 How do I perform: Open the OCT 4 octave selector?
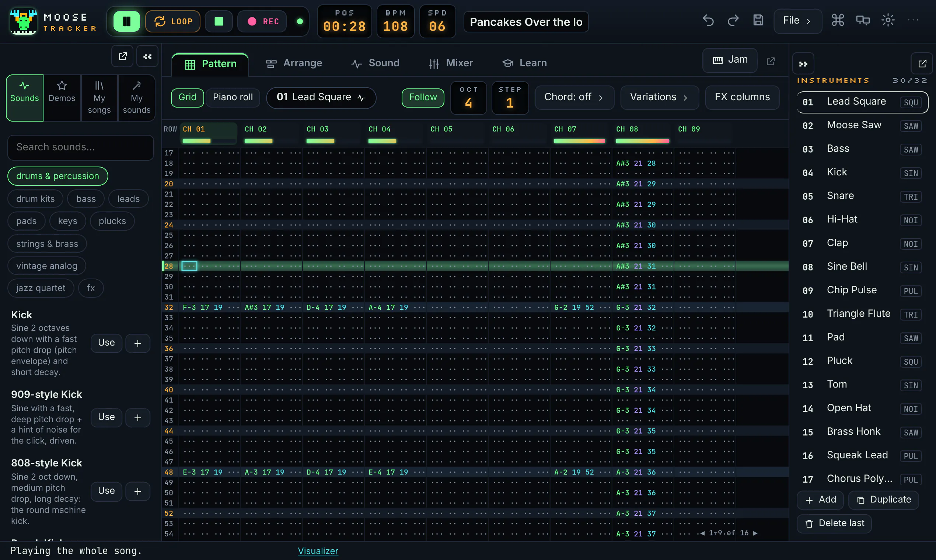468,98
